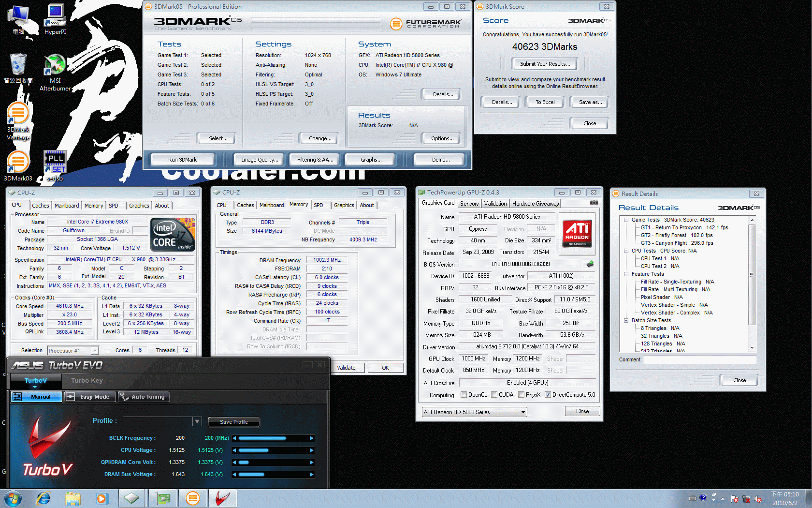
Task: Collapse the Batch Size Tests tree node
Action: (x=626, y=320)
